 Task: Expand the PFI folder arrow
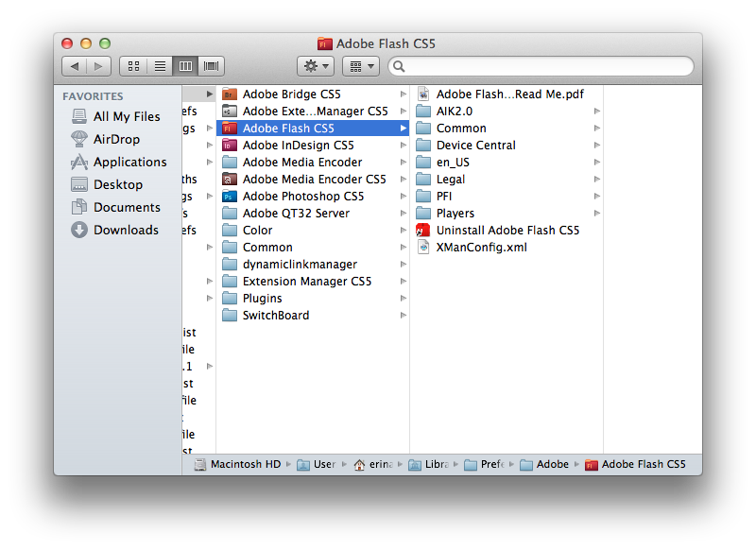tap(597, 197)
